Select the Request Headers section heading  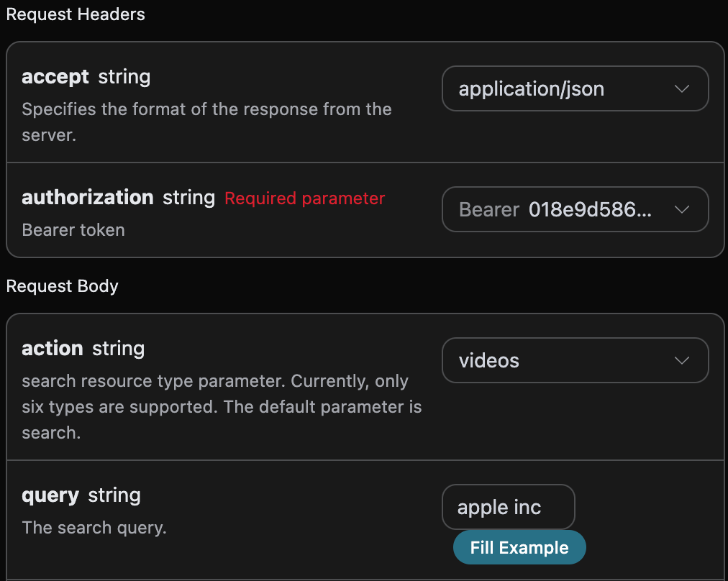(x=76, y=14)
